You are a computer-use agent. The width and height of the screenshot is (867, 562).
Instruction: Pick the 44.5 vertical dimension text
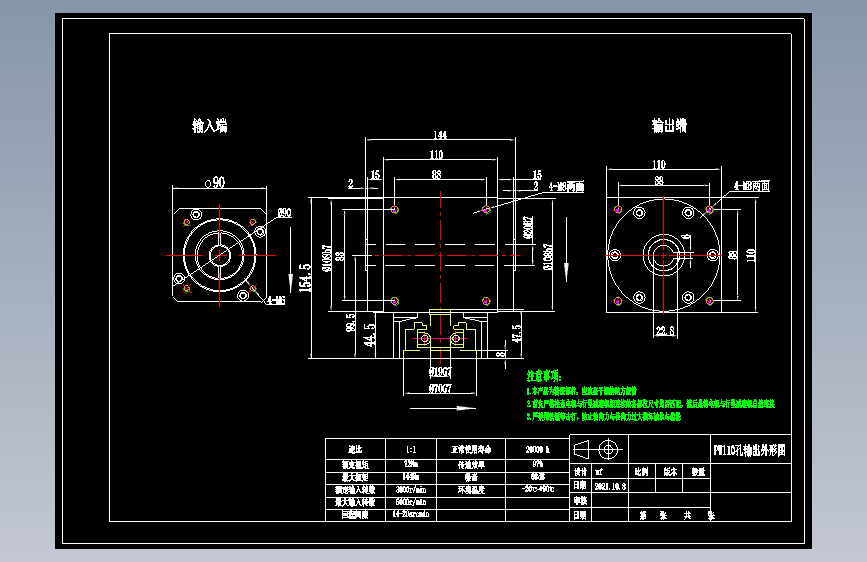click(369, 335)
